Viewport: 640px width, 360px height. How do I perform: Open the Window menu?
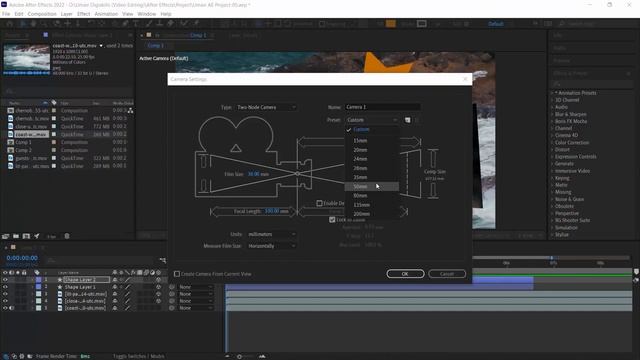click(x=147, y=14)
